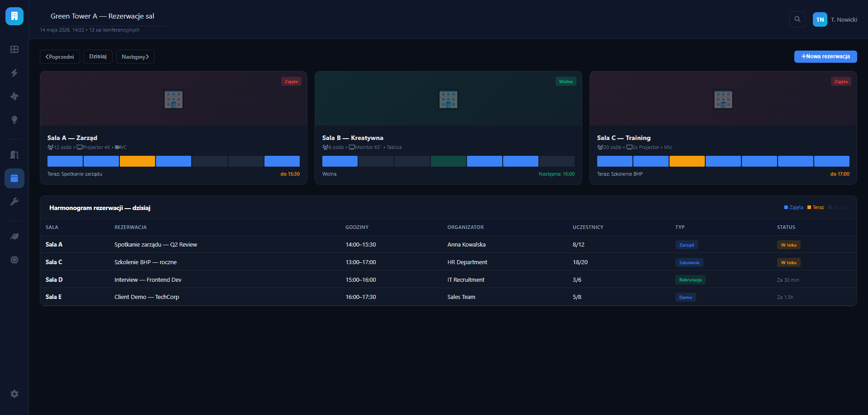Click the 16:00–17:30 time cell
The image size is (868, 415).
point(361,297)
